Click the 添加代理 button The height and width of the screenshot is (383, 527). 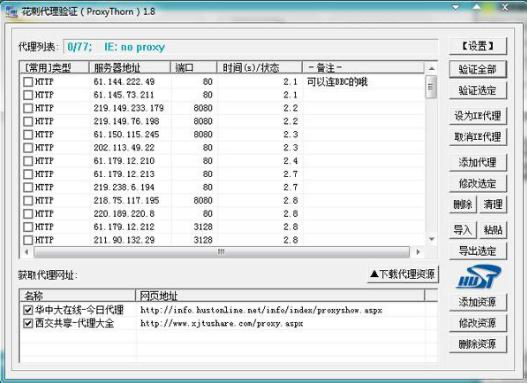(x=478, y=163)
